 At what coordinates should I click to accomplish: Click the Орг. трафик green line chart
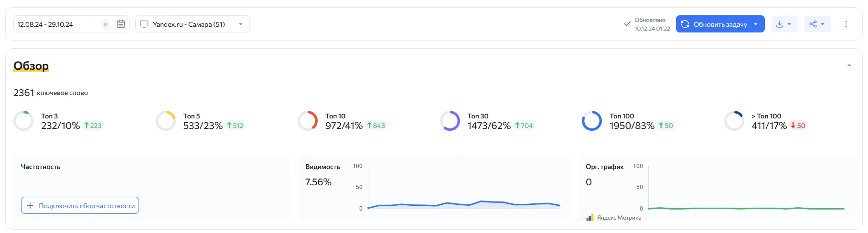coord(745,208)
